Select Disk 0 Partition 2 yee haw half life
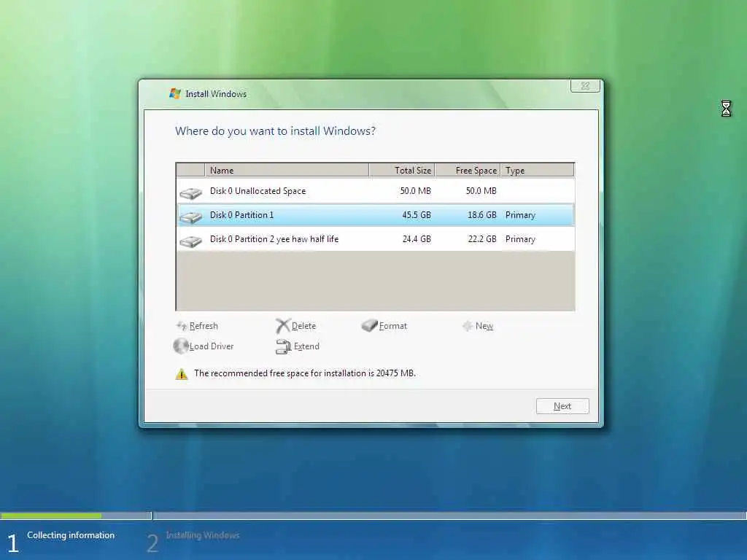Viewport: 747px width, 560px height. click(x=376, y=239)
